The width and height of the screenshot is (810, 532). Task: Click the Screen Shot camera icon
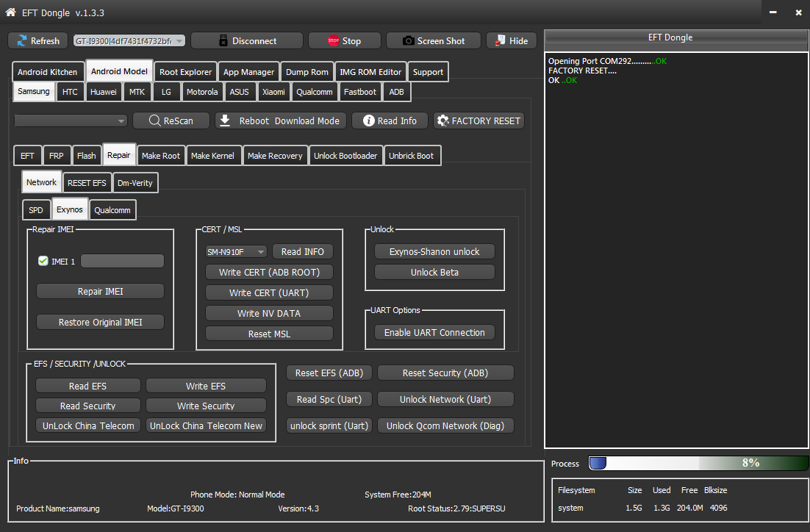tap(408, 41)
